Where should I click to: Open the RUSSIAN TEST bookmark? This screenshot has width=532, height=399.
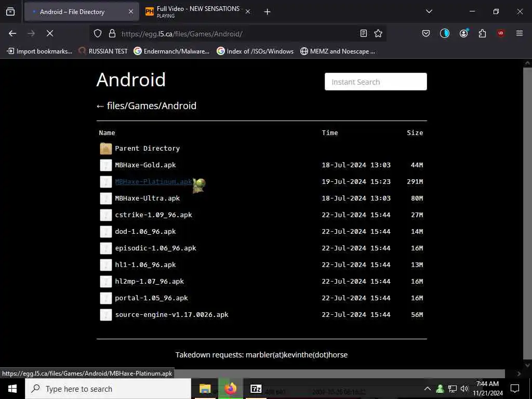tap(103, 51)
